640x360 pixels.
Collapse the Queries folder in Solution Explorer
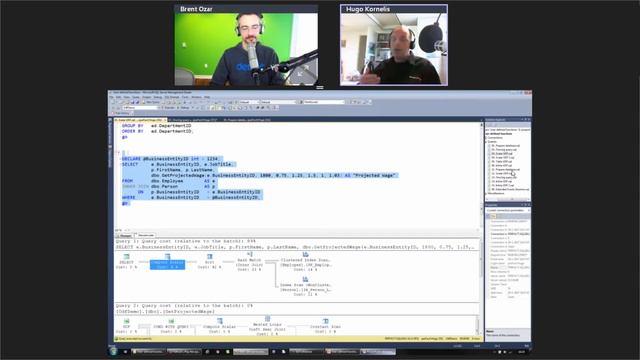click(x=487, y=142)
